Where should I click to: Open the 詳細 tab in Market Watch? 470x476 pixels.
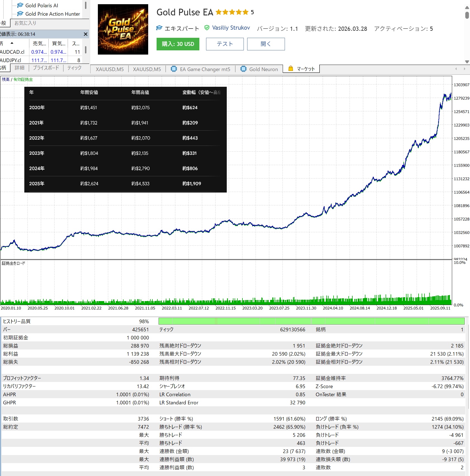pyautogui.click(x=20, y=68)
